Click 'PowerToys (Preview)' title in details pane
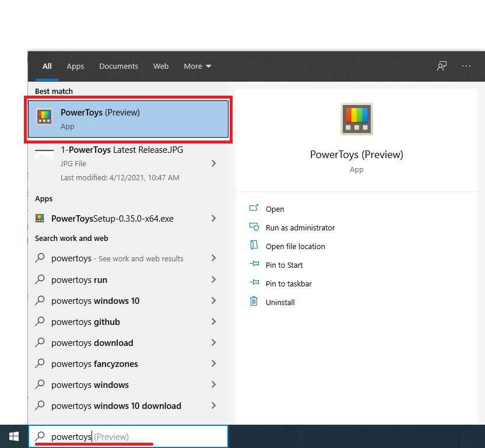The height and width of the screenshot is (448, 485). click(x=357, y=155)
